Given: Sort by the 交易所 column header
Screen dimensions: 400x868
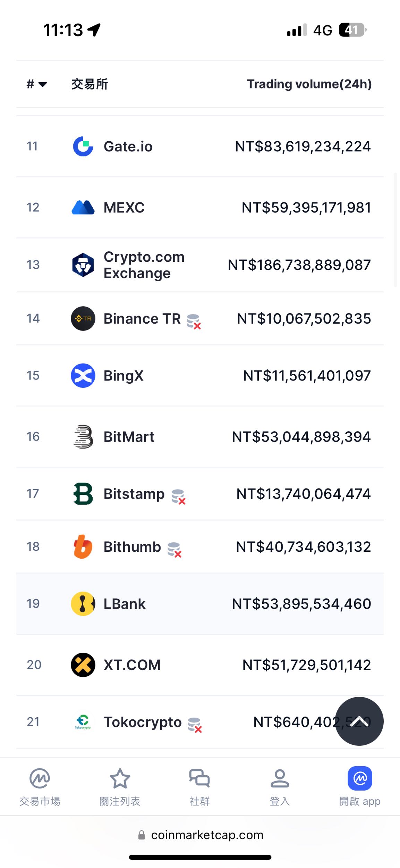Looking at the screenshot, I should tap(90, 84).
